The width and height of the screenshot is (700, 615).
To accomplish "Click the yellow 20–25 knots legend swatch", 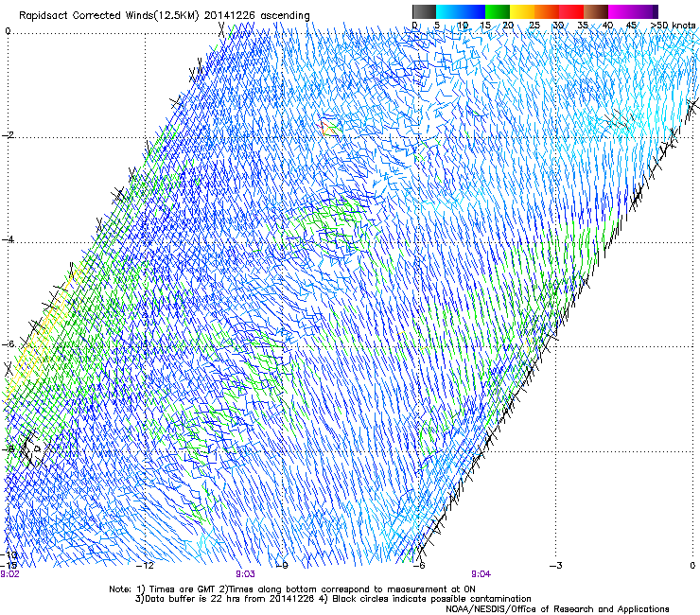I will tap(522, 11).
